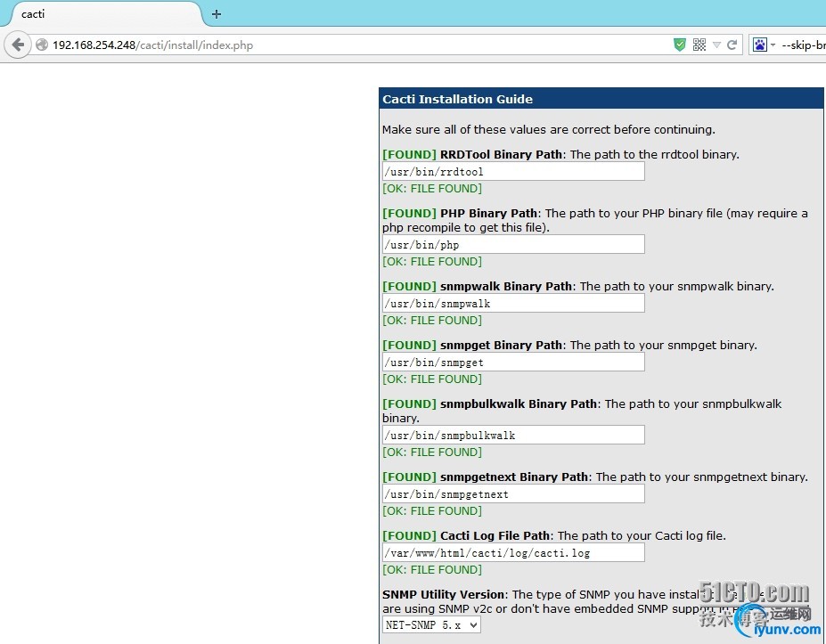Click OK: FILE FOUND status under snmpbulkwalk path
Screen dimensions: 826x644
(x=432, y=452)
